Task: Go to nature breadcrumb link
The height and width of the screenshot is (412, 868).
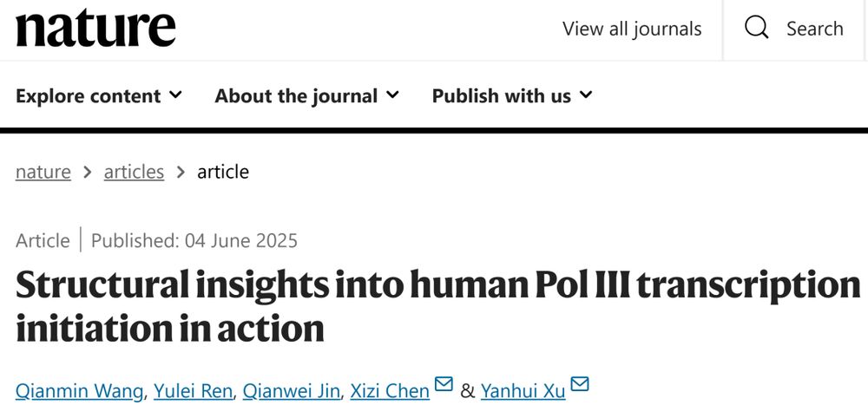Action: click(x=43, y=172)
